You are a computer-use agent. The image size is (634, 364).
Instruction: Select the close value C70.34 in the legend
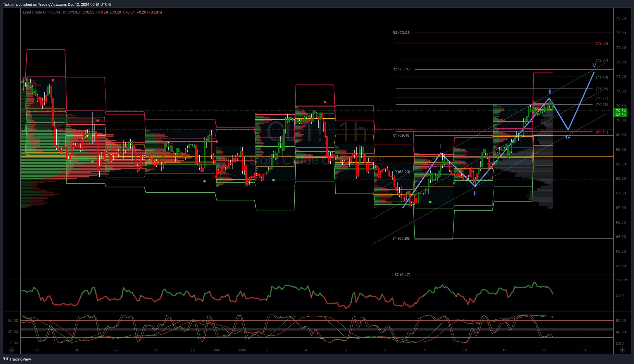pyautogui.click(x=129, y=12)
